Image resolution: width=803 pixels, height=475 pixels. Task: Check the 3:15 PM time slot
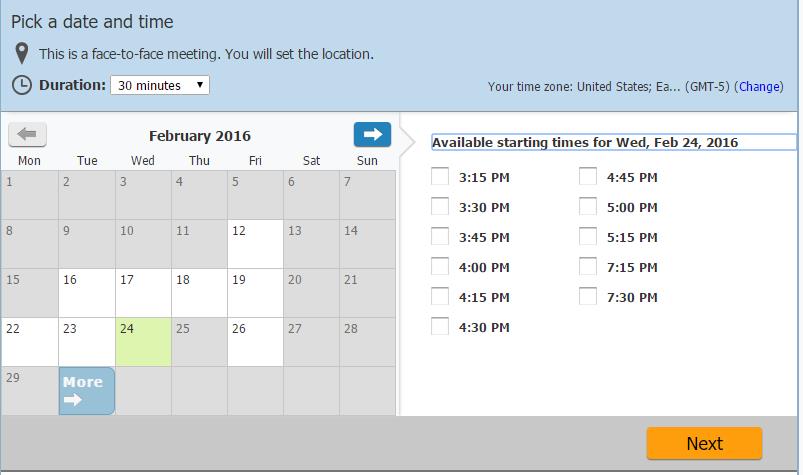(x=440, y=176)
